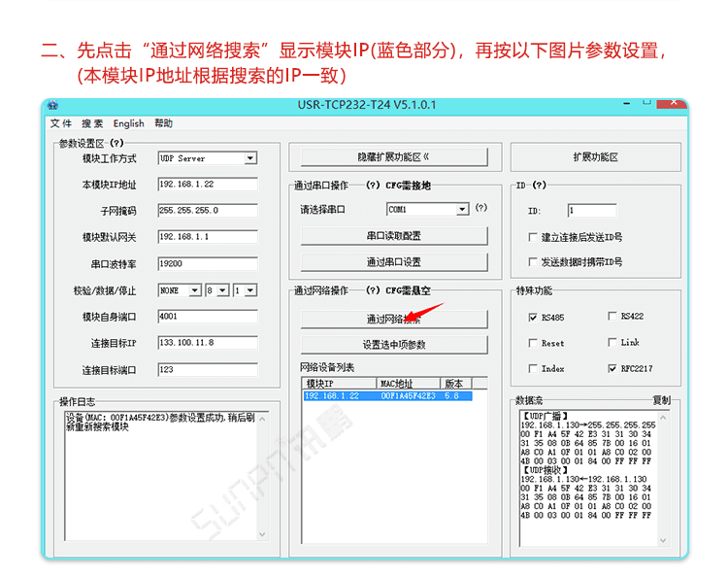This screenshot has height=577, width=728.
Task: Click the 版本 column header
Action: pyautogui.click(x=455, y=384)
